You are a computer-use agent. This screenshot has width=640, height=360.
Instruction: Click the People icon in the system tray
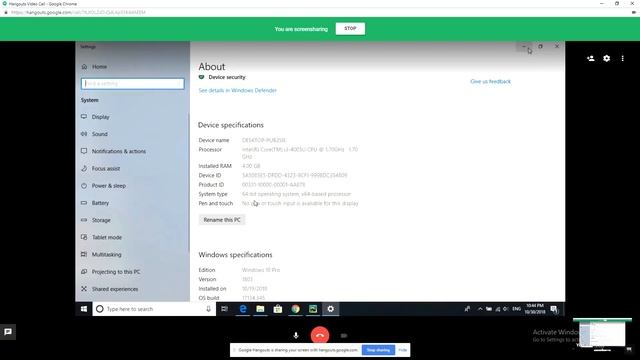coord(467,309)
